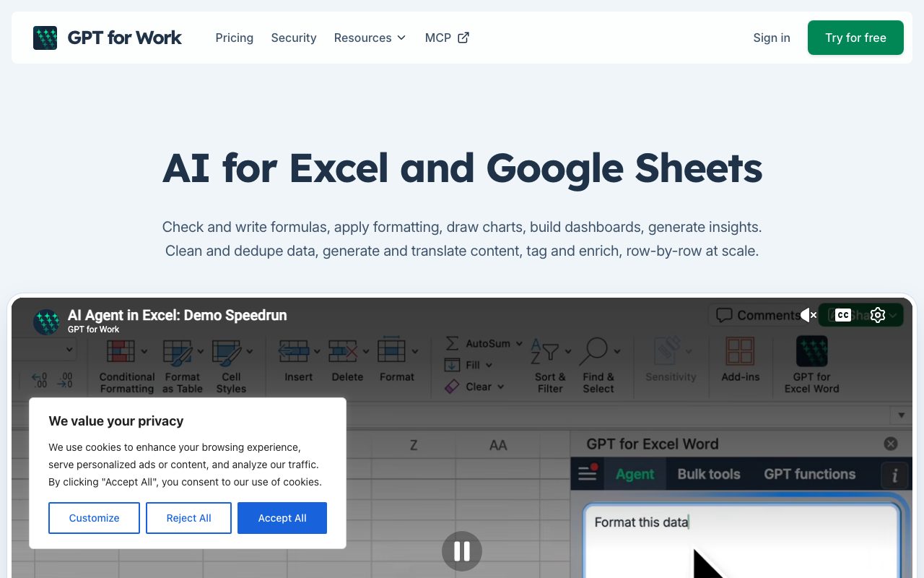Switch to the Agent tab
The image size is (924, 578).
coord(635,474)
